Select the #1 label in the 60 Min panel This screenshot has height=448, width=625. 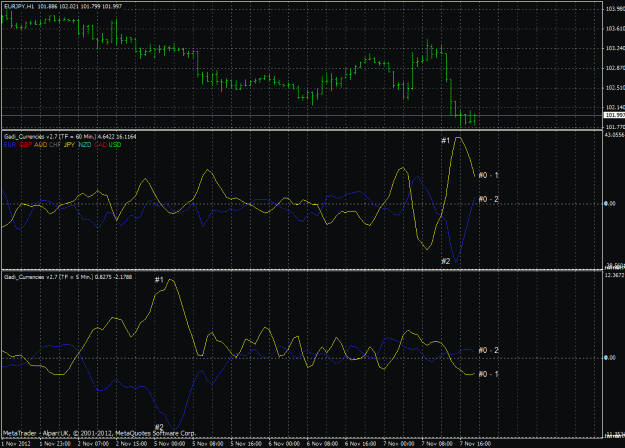coord(445,140)
